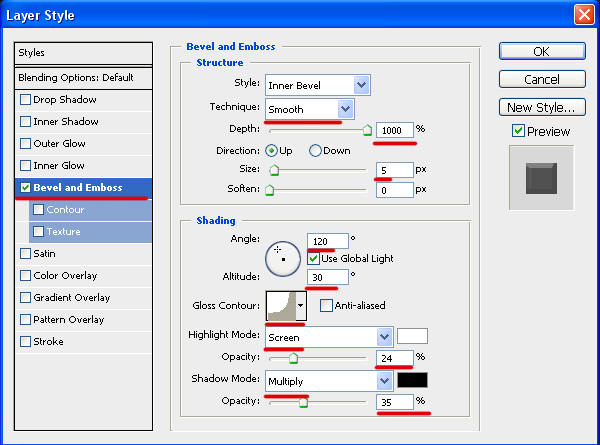The height and width of the screenshot is (445, 600).
Task: Select the Down direction radio button
Action: point(315,151)
